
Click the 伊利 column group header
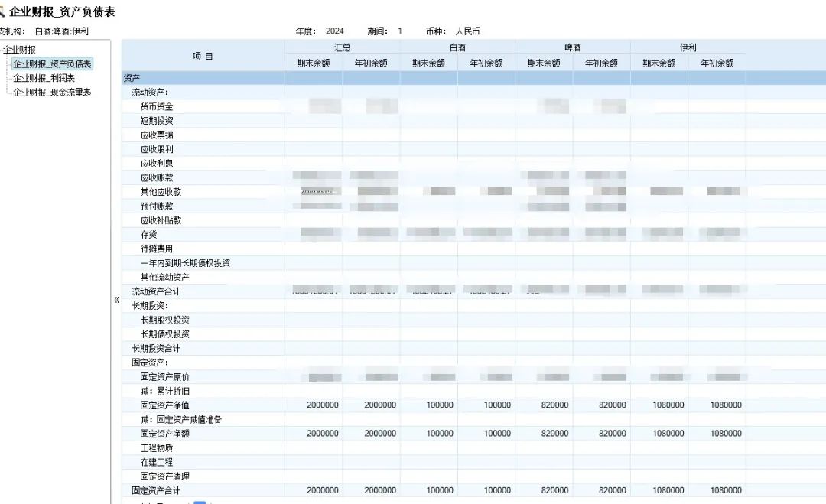tap(688, 47)
